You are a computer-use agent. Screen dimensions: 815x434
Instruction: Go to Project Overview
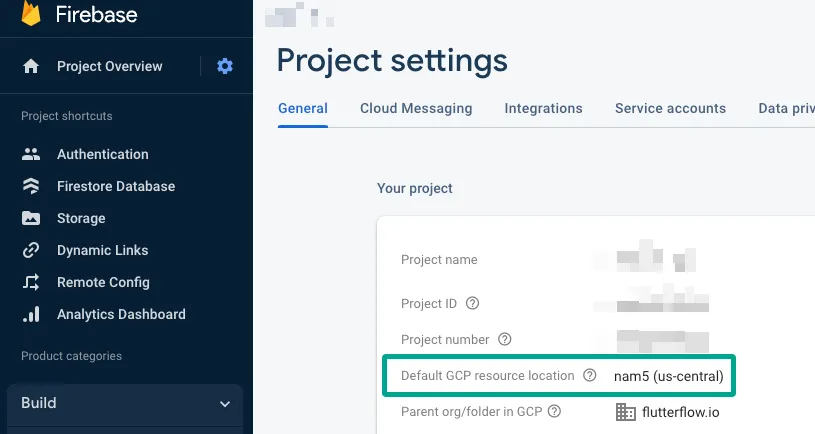coord(110,66)
